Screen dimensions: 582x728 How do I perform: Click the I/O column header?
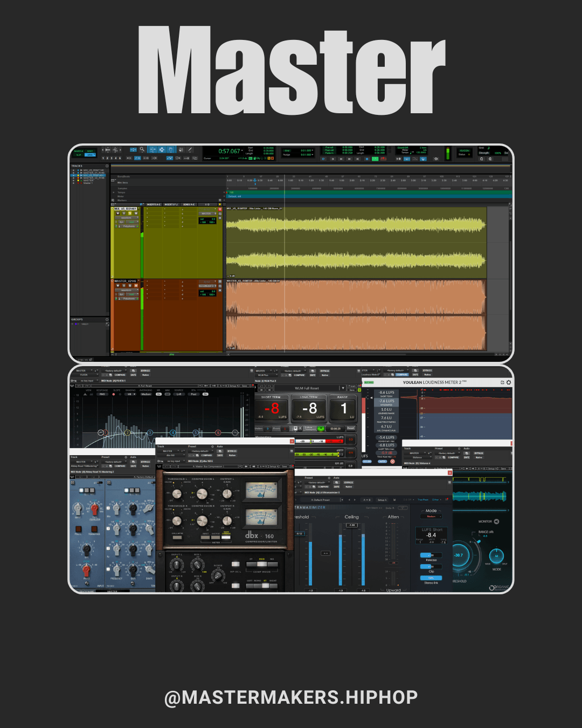click(x=207, y=204)
